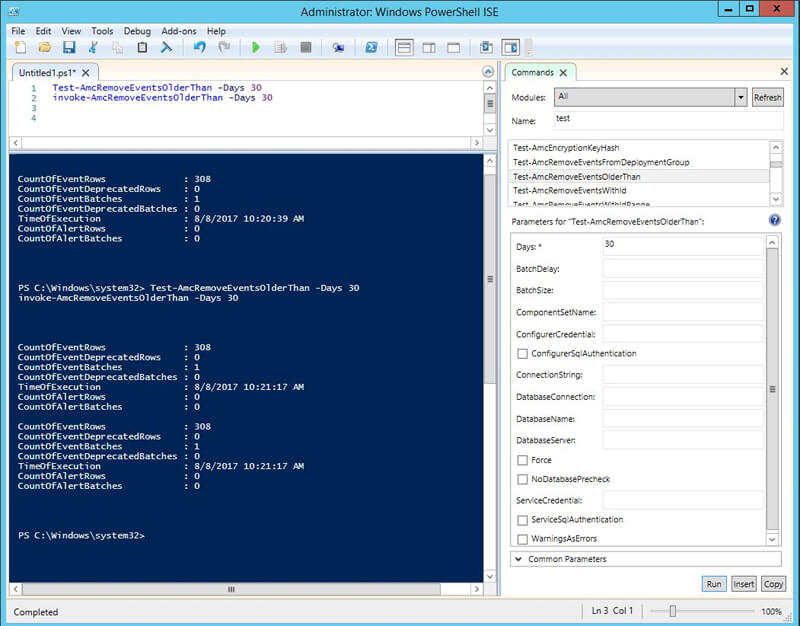Run script with green play icon
800x626 pixels.
point(256,48)
